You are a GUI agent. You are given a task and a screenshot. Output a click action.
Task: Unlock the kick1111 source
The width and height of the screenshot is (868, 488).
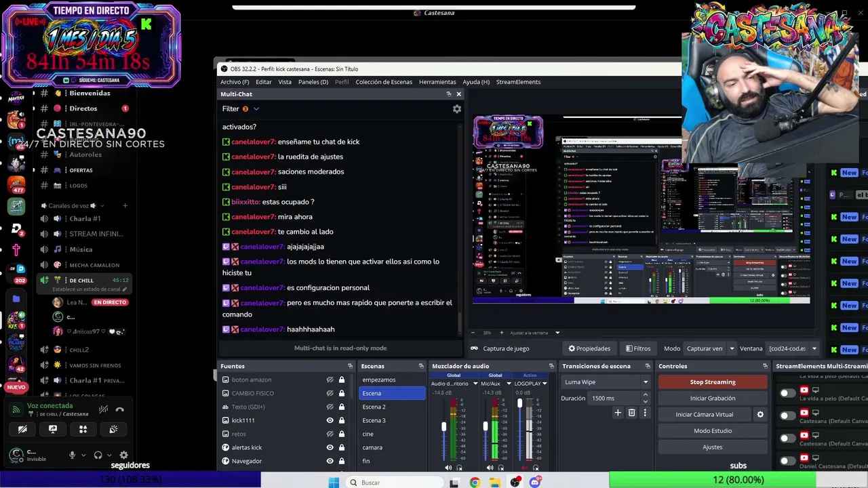(x=342, y=420)
